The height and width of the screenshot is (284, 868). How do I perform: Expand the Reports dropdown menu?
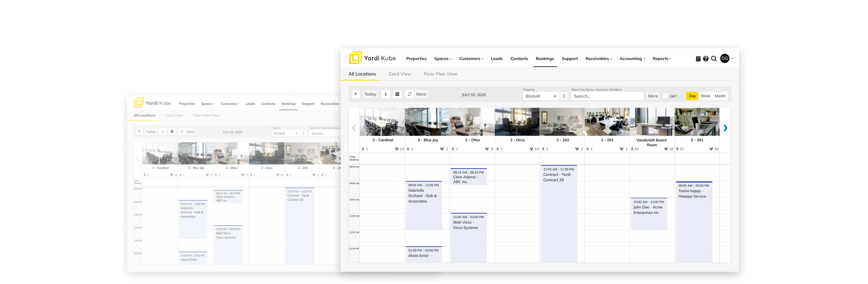pos(662,59)
